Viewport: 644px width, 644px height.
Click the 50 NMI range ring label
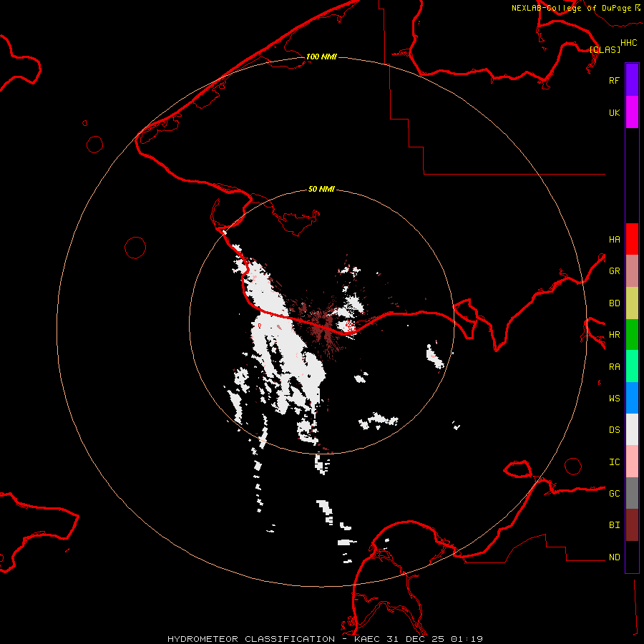(321, 189)
